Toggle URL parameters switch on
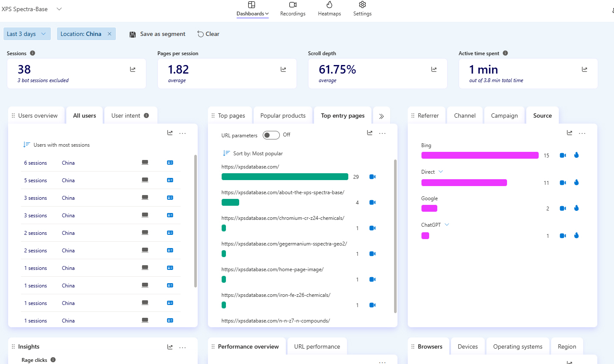This screenshot has height=364, width=614. (271, 135)
